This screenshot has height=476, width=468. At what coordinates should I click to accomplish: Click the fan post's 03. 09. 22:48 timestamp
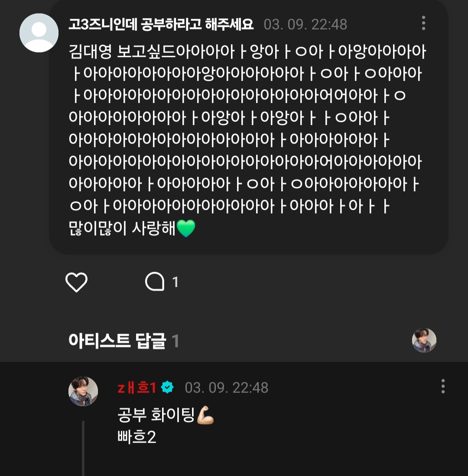click(305, 24)
